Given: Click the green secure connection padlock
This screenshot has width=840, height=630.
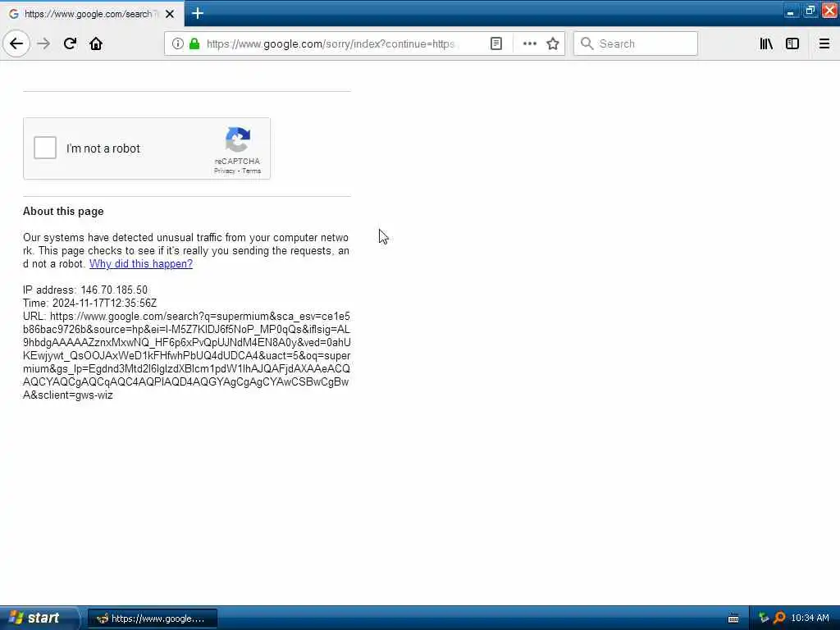Looking at the screenshot, I should 194,43.
